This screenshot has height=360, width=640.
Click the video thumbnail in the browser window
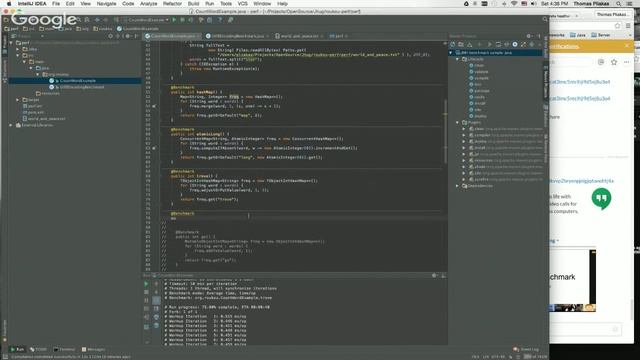(572, 281)
